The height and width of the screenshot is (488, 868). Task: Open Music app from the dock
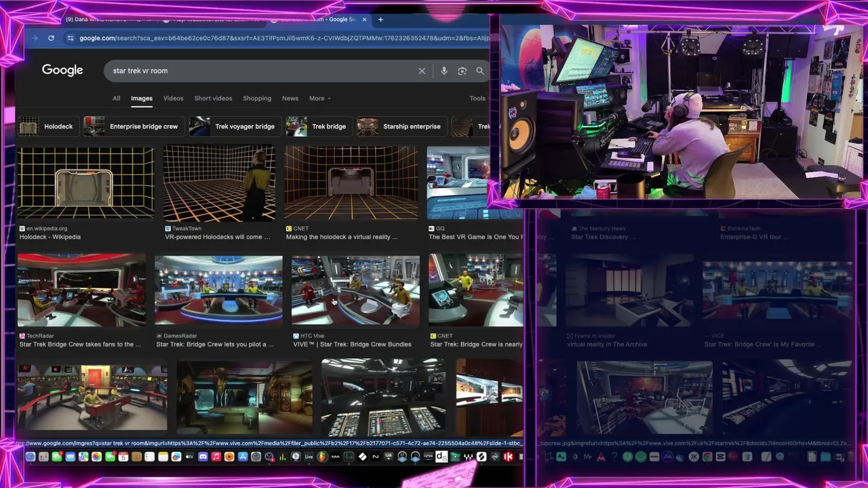[216, 457]
